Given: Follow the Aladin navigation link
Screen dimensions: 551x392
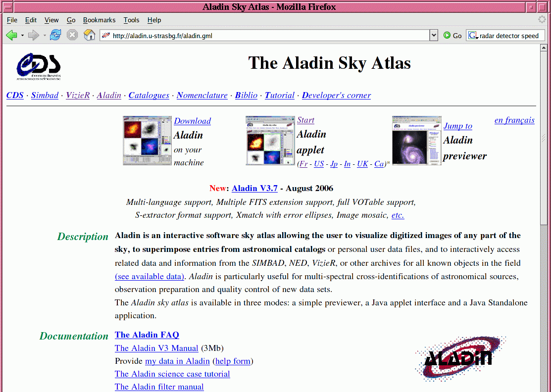Looking at the screenshot, I should coord(109,95).
